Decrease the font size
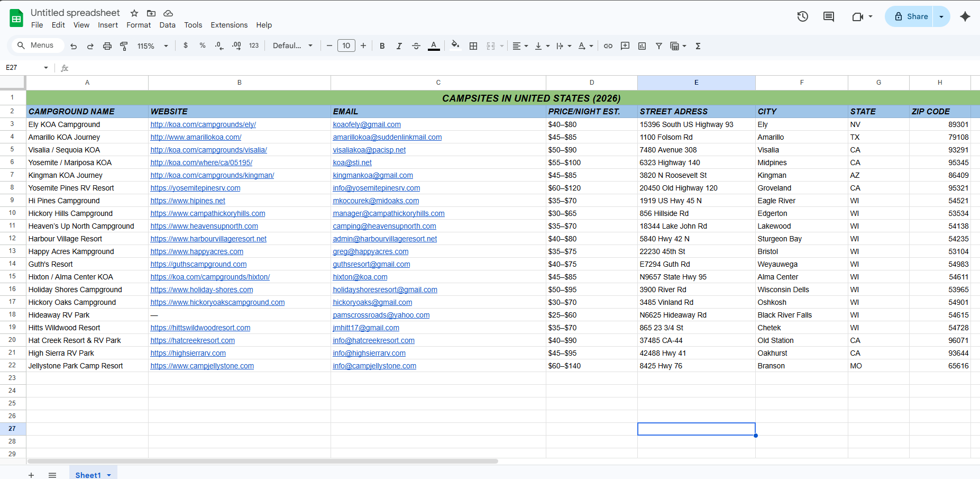 329,46
